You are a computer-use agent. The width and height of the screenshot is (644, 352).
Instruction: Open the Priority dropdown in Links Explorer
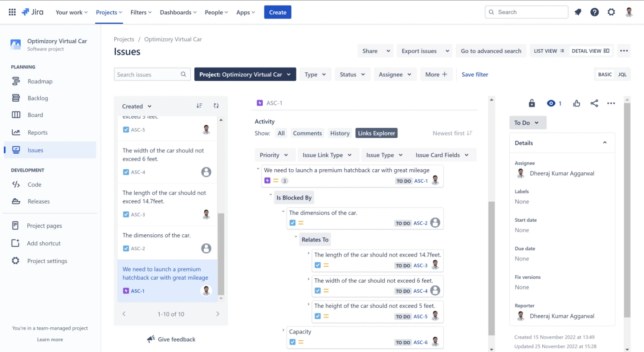274,155
